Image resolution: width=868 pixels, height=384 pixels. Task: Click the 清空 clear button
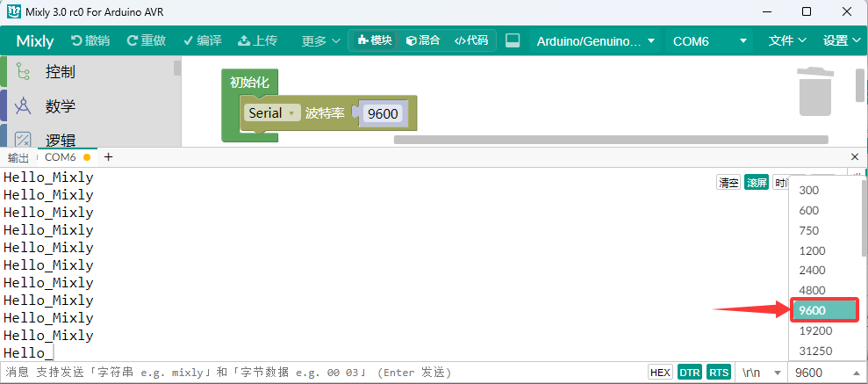point(728,182)
